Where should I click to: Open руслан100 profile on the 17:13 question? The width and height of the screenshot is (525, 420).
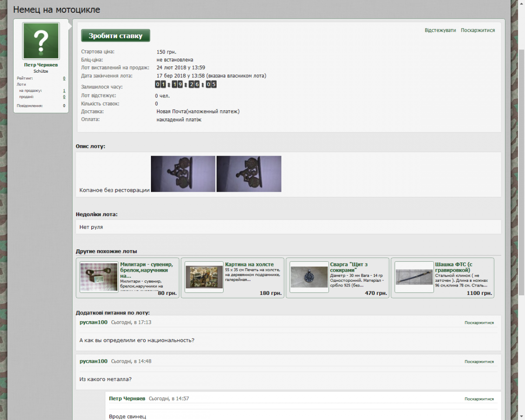click(x=94, y=322)
